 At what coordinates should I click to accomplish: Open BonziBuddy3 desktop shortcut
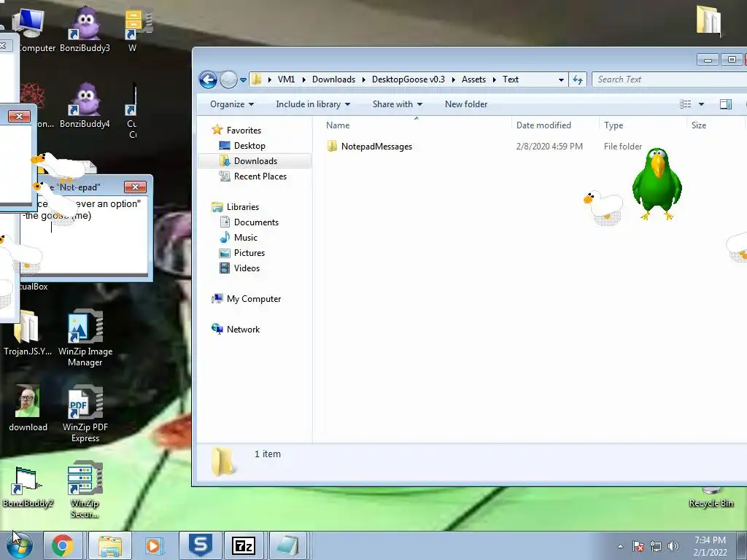click(x=85, y=28)
